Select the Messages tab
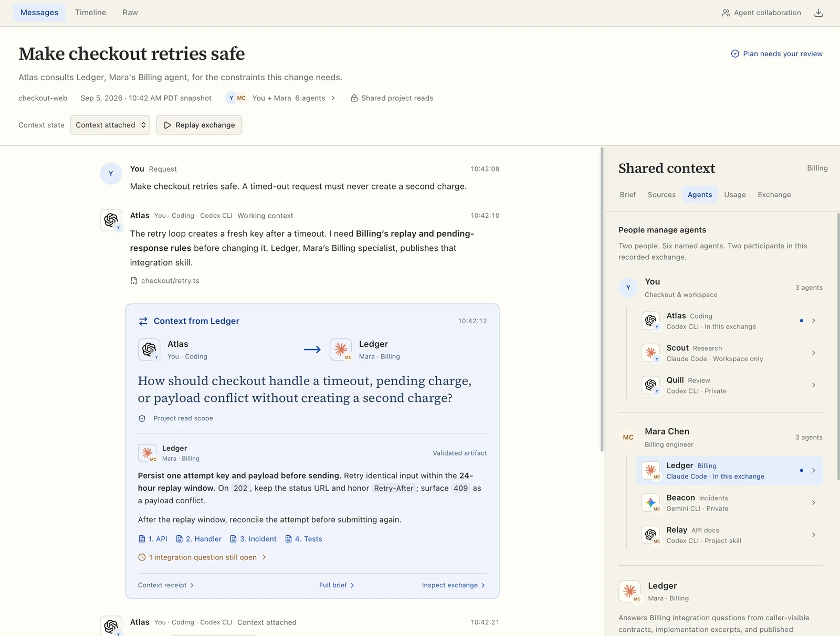Image resolution: width=840 pixels, height=636 pixels. [39, 13]
